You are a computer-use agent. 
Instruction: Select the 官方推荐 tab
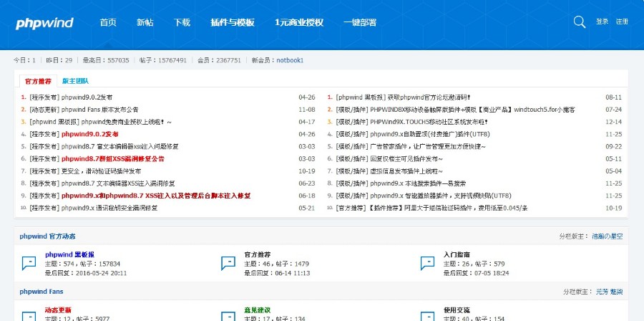click(x=38, y=81)
